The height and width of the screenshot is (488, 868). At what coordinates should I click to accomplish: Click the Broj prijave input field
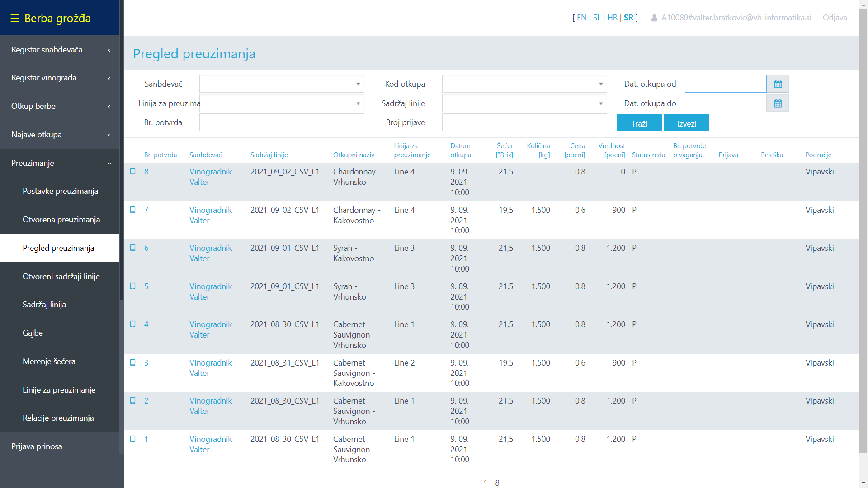click(x=524, y=122)
